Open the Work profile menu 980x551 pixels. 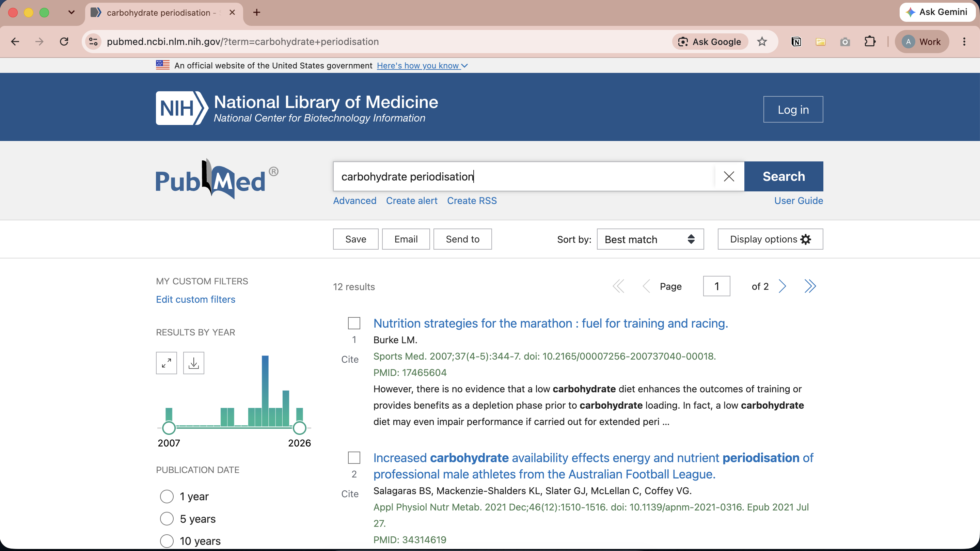pyautogui.click(x=922, y=42)
